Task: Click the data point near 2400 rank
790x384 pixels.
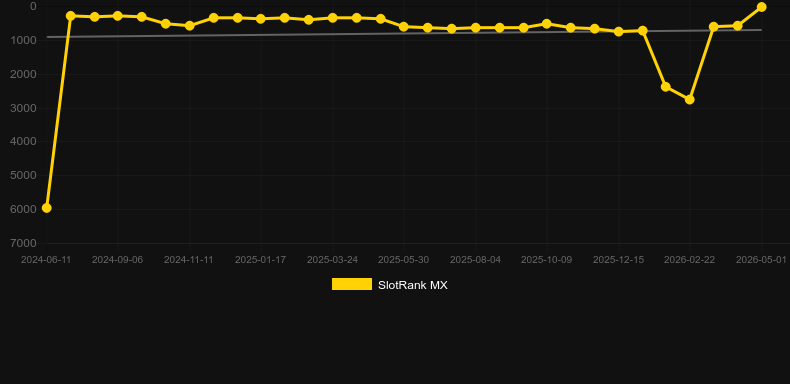Action: pyautogui.click(x=666, y=87)
